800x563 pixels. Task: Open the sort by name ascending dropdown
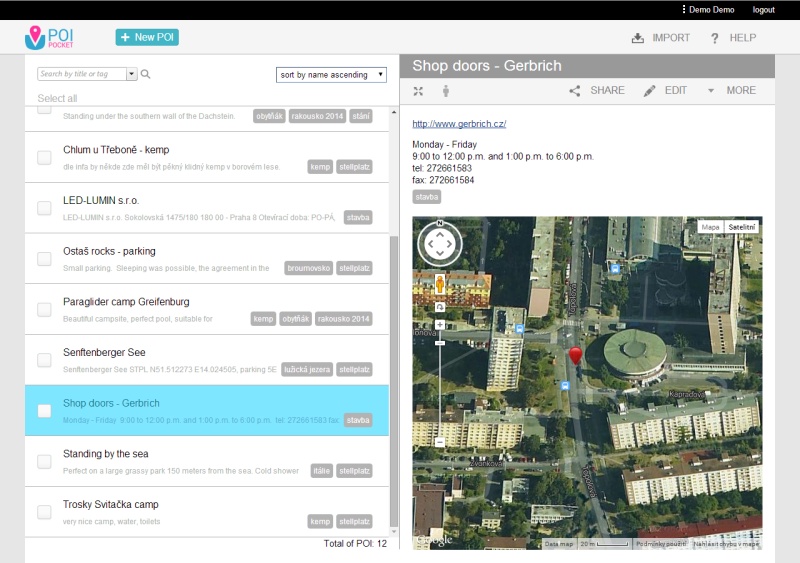(331, 75)
